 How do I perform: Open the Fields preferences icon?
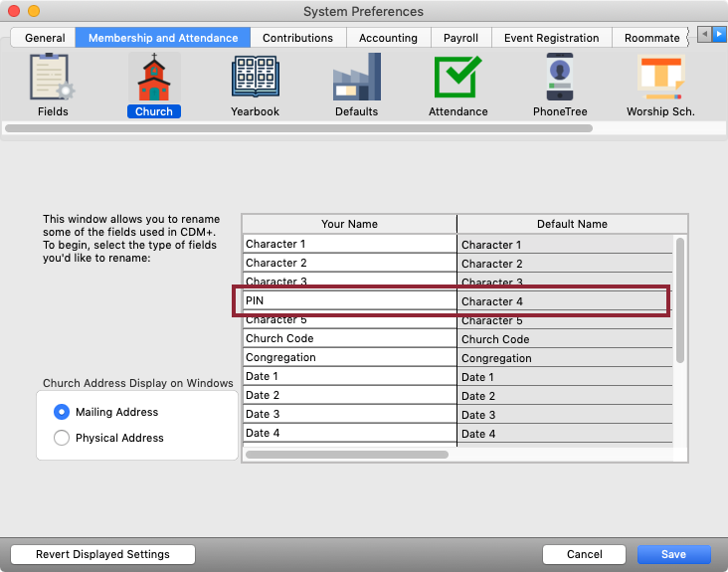(53, 79)
